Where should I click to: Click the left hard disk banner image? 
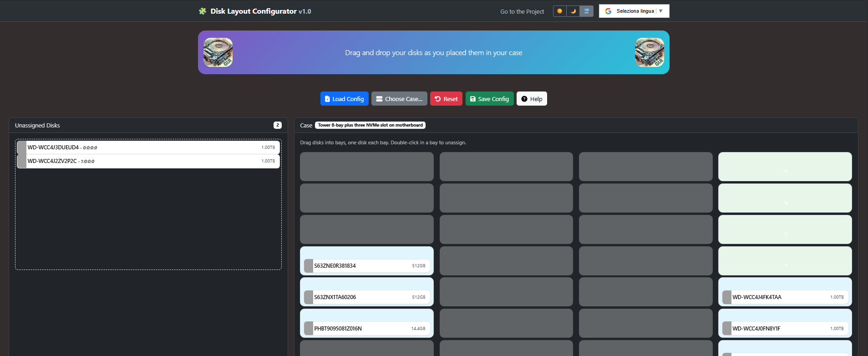[x=218, y=52]
